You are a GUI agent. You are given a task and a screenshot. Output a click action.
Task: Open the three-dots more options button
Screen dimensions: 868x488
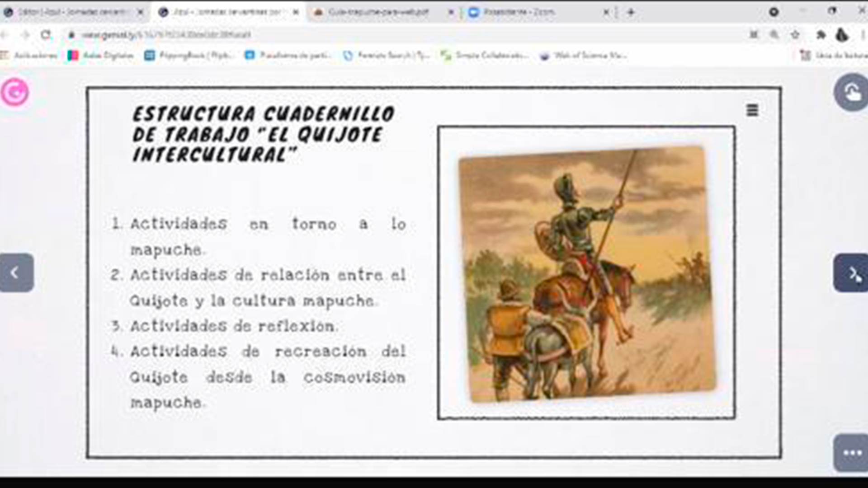(x=852, y=453)
